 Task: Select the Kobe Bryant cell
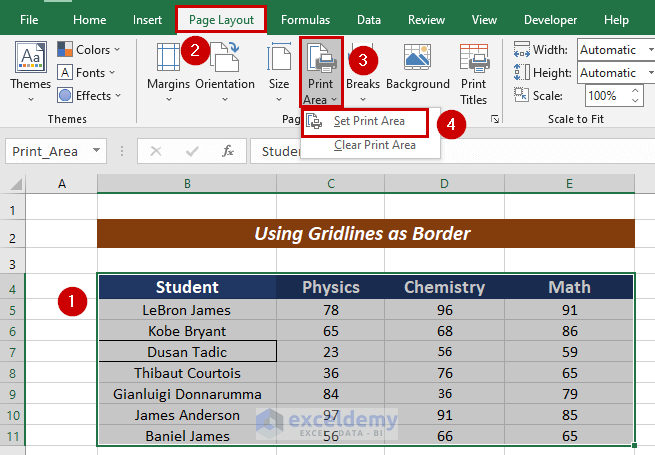(187, 331)
